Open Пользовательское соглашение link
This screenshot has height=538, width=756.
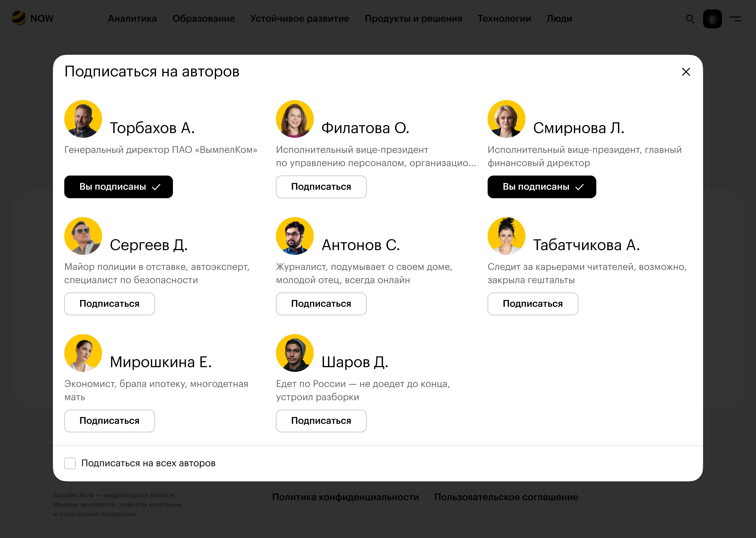tap(506, 497)
